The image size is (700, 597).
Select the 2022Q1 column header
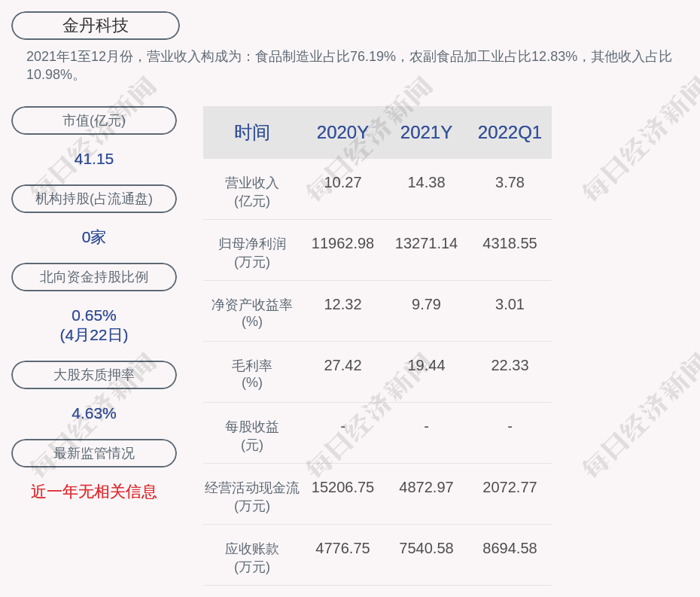[510, 132]
